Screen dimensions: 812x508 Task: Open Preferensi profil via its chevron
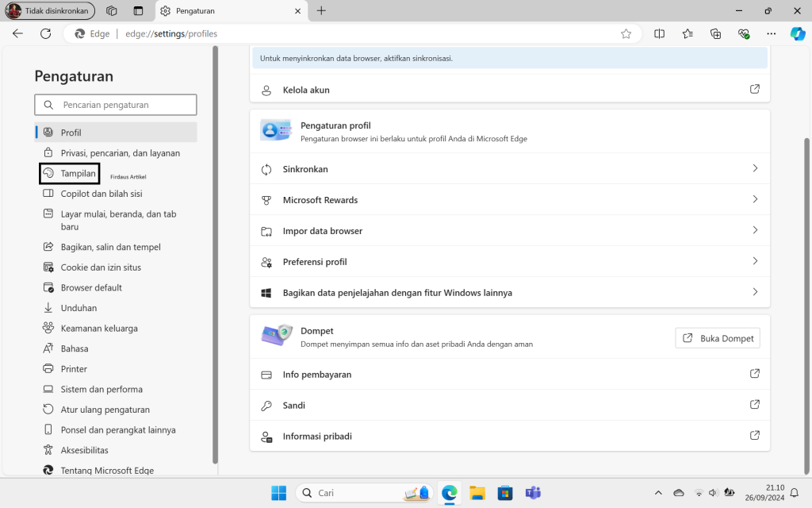tap(755, 261)
